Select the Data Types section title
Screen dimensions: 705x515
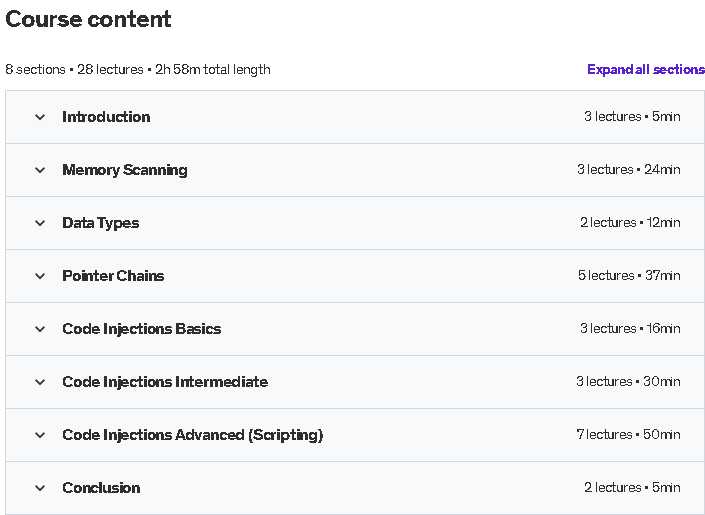point(100,223)
